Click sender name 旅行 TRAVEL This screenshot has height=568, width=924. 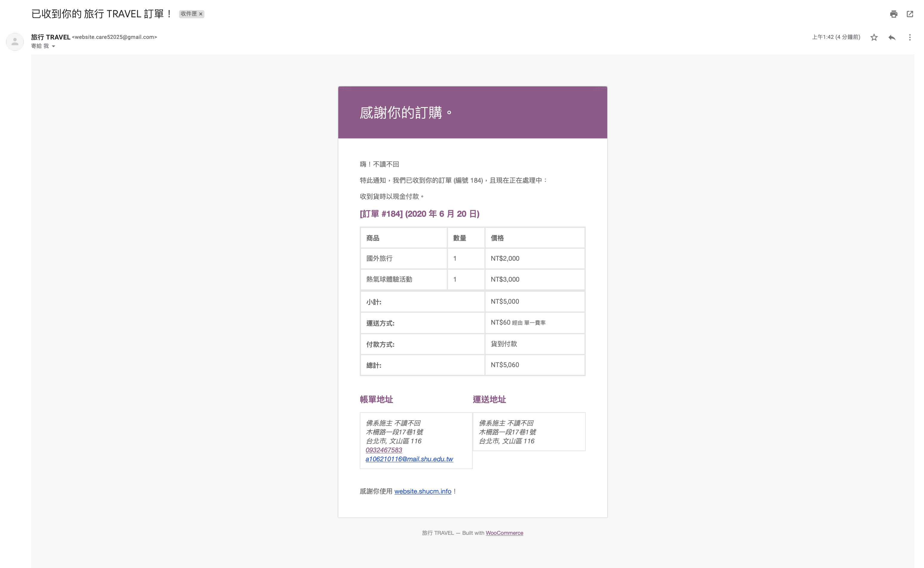[x=51, y=37]
